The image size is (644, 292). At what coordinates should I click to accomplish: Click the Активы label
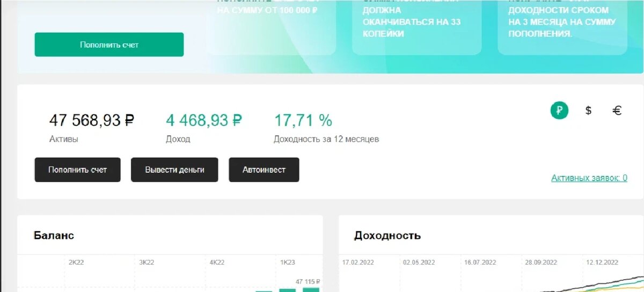point(63,139)
